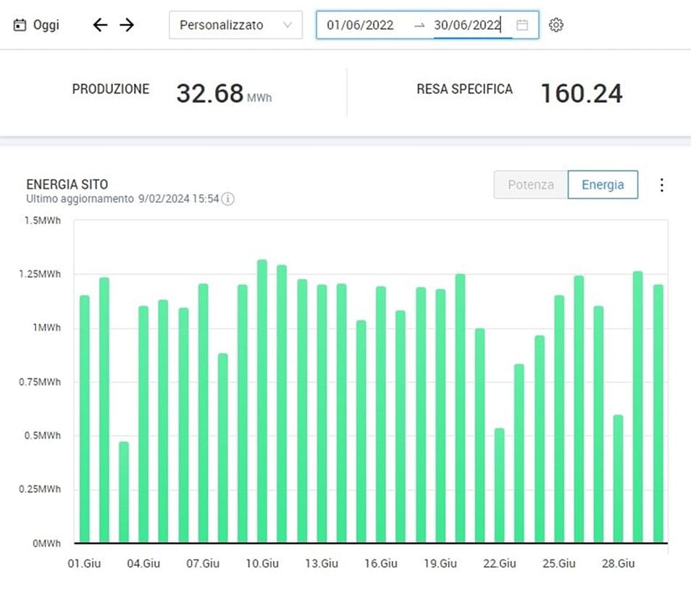Click the PRODUZIONE 32.68 MWh value
Screen dimensions: 691x616
point(209,93)
